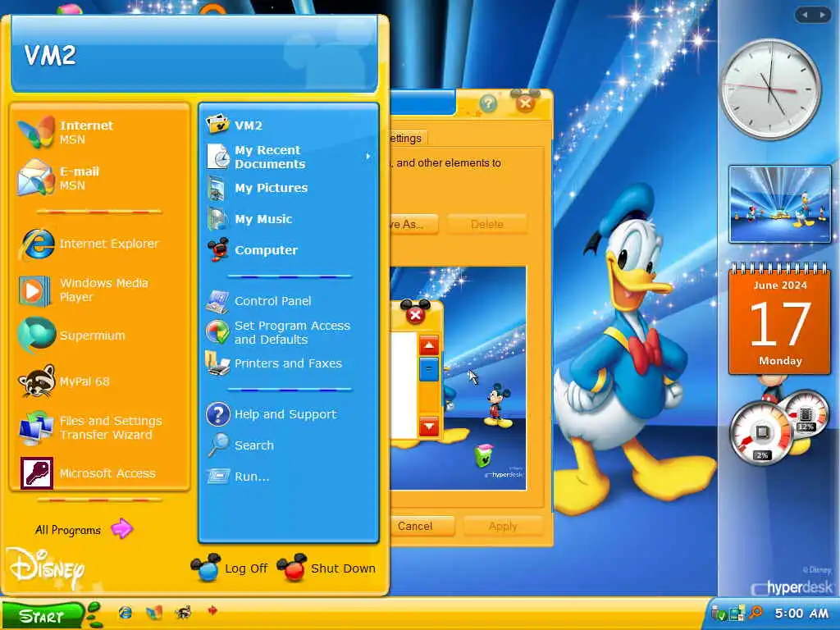Open Computer Mickey icon
The image size is (840, 630).
click(218, 249)
